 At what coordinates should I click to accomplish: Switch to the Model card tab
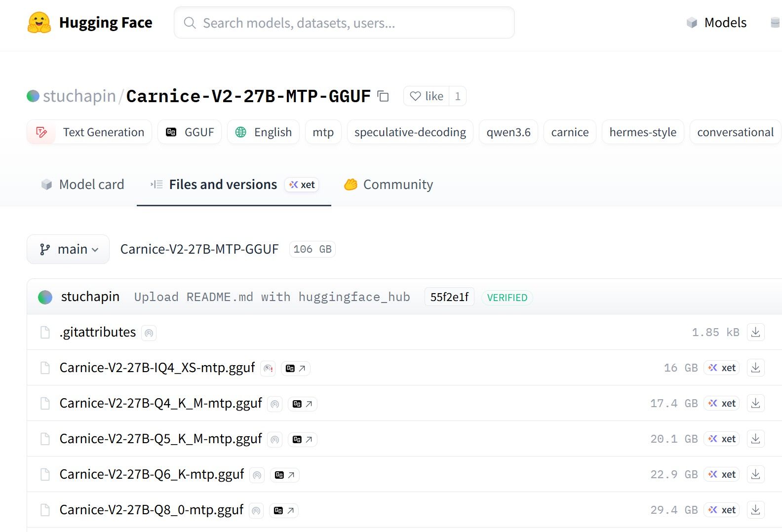pyautogui.click(x=82, y=185)
